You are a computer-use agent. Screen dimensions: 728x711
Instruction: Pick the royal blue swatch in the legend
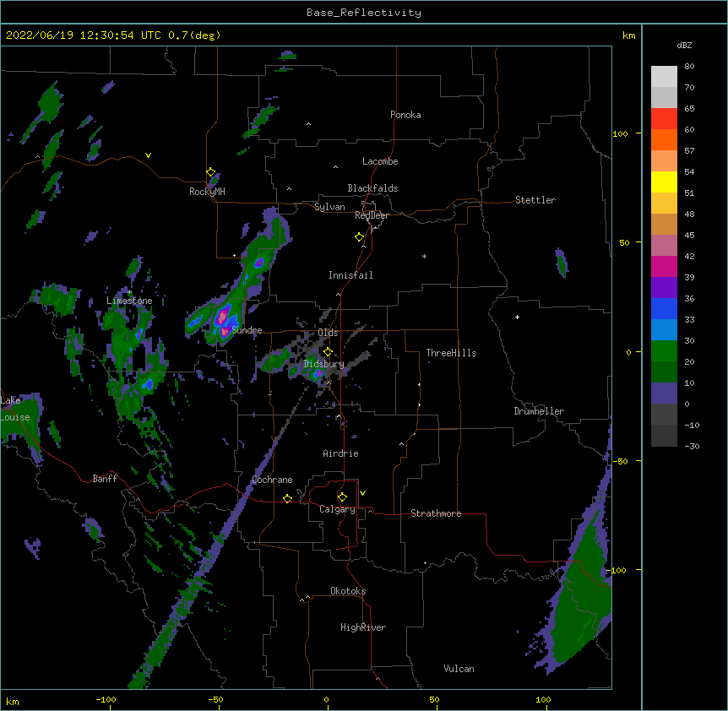(664, 308)
